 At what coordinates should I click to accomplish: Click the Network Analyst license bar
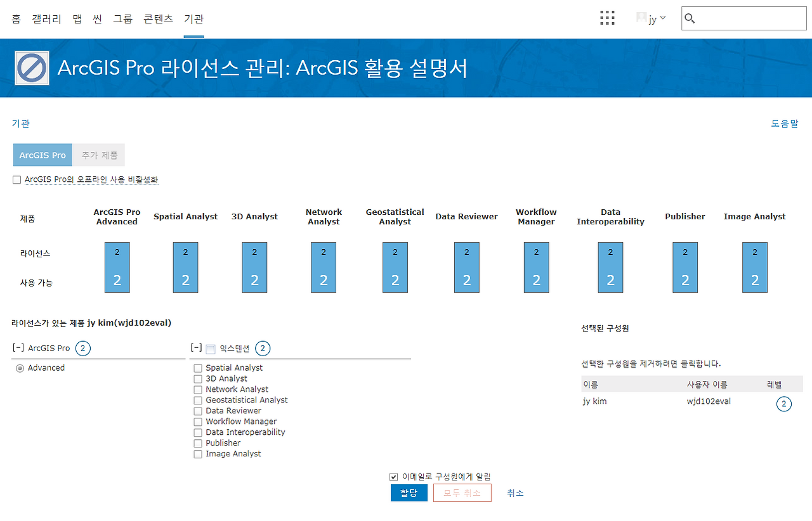(x=324, y=267)
